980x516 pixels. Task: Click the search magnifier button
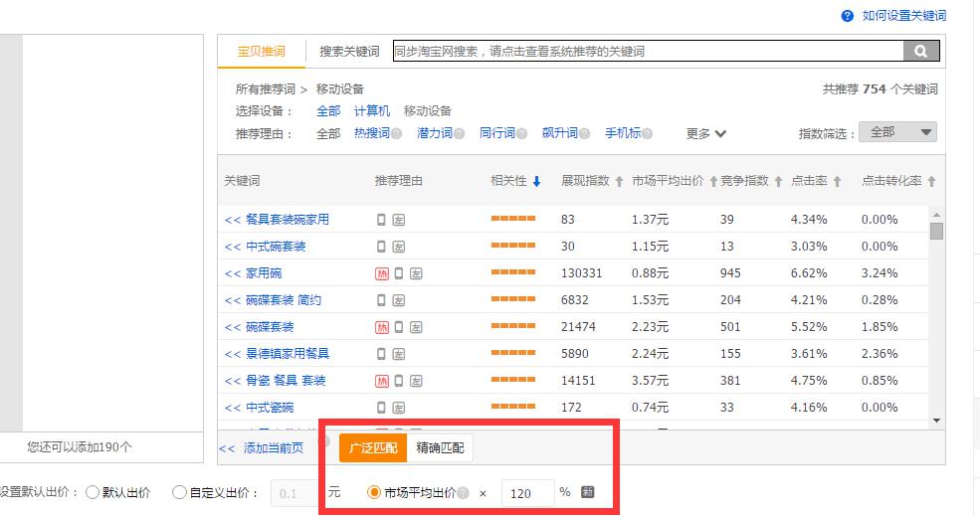click(x=920, y=52)
